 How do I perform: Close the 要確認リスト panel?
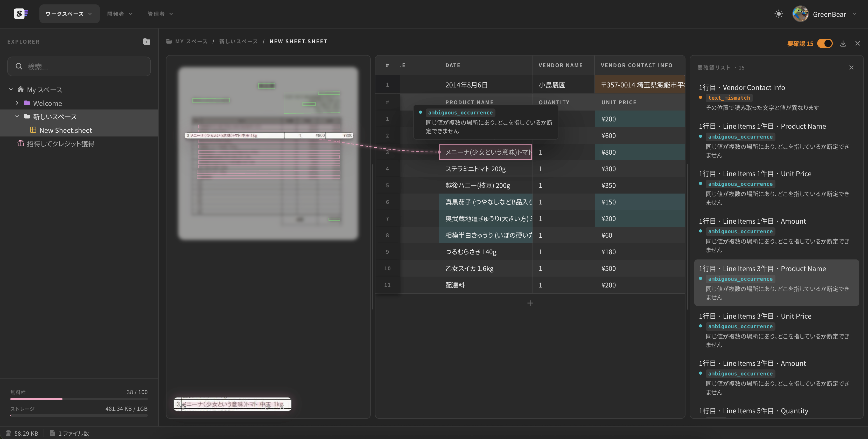(x=851, y=67)
